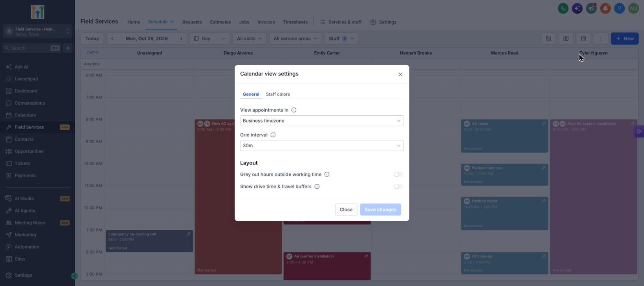The image size is (644, 286).
Task: Open the Home tab
Action: pyautogui.click(x=133, y=22)
